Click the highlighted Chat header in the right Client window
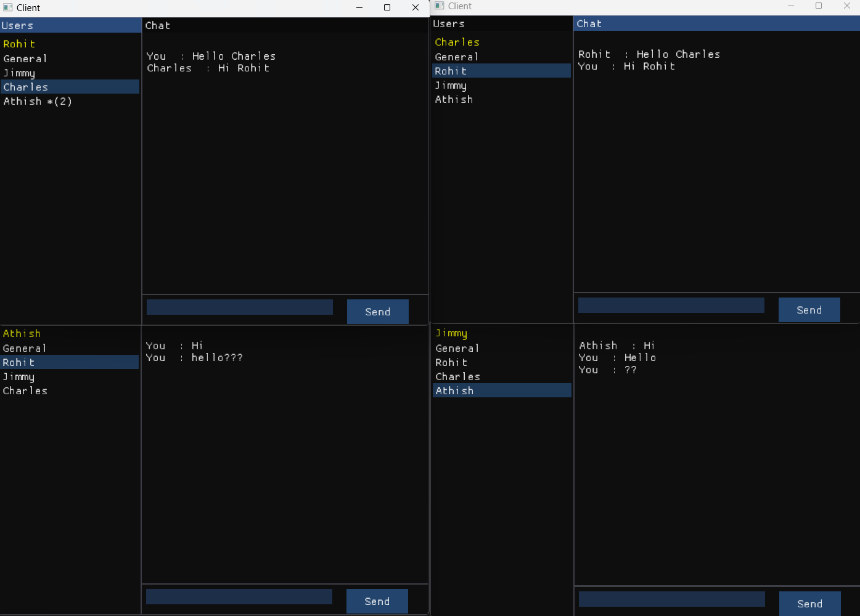 click(x=716, y=23)
